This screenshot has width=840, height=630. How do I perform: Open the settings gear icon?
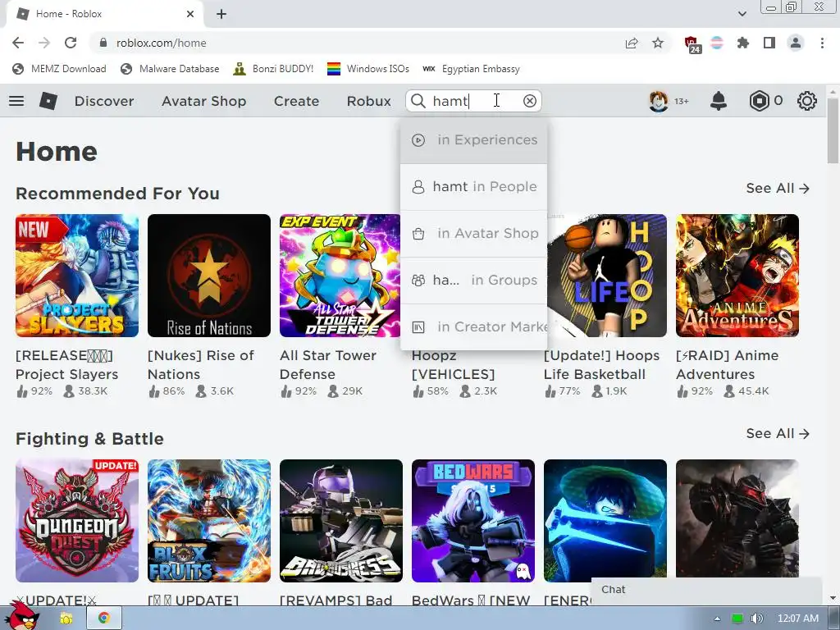click(x=807, y=101)
